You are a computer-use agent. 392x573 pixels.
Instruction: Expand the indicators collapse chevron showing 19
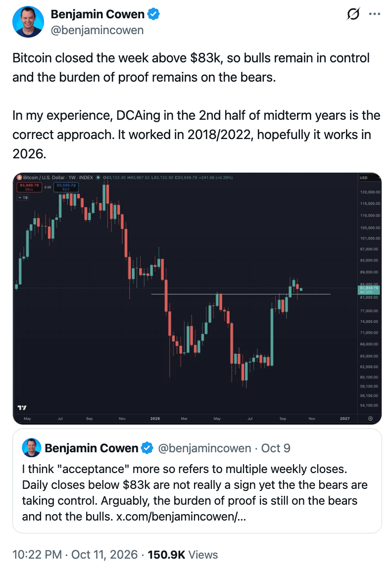tap(23, 198)
